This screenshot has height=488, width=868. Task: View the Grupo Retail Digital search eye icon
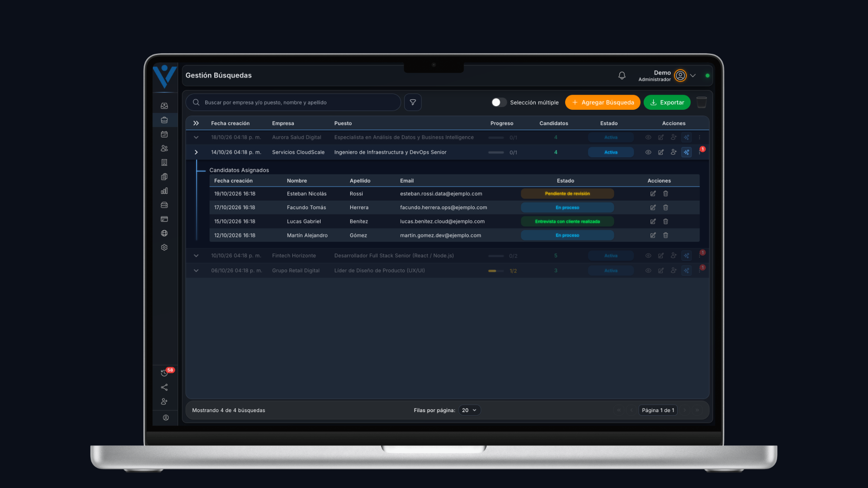coord(648,271)
